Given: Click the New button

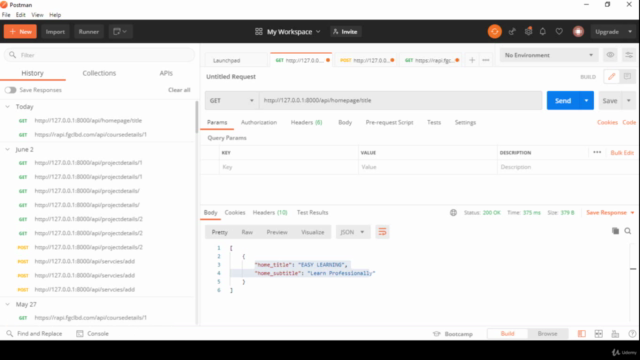Looking at the screenshot, I should pyautogui.click(x=20, y=31).
